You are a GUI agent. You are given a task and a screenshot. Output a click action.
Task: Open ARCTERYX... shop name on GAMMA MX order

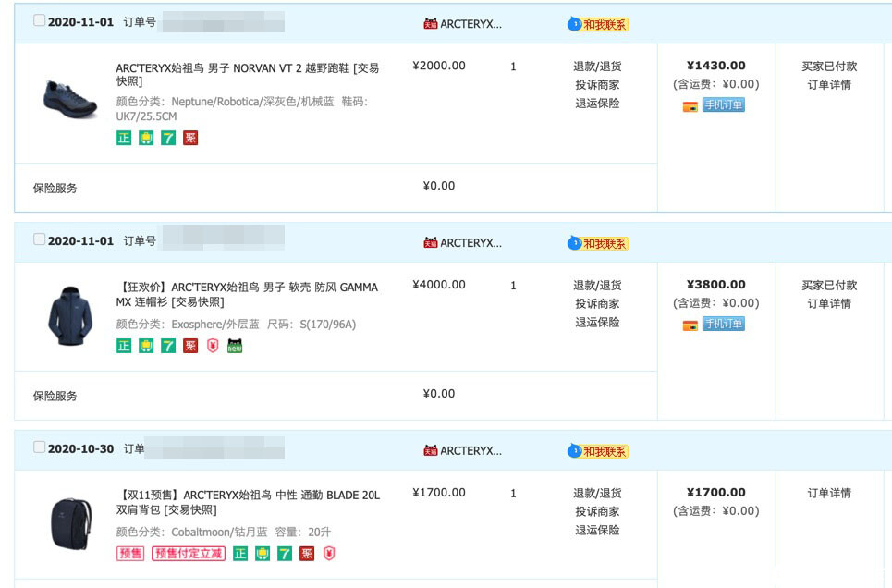click(471, 243)
